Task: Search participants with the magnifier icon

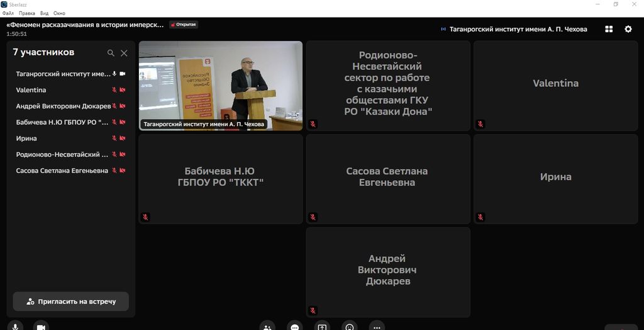Action: [111, 54]
